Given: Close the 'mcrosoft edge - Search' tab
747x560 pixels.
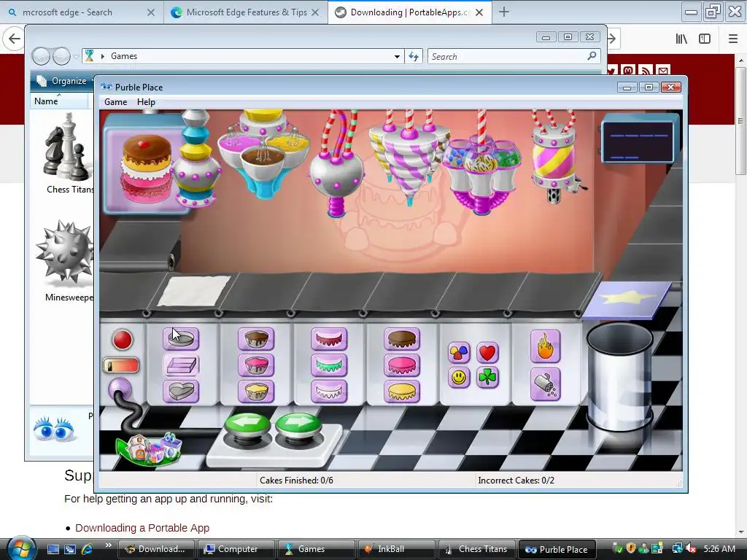Looking at the screenshot, I should tap(150, 12).
